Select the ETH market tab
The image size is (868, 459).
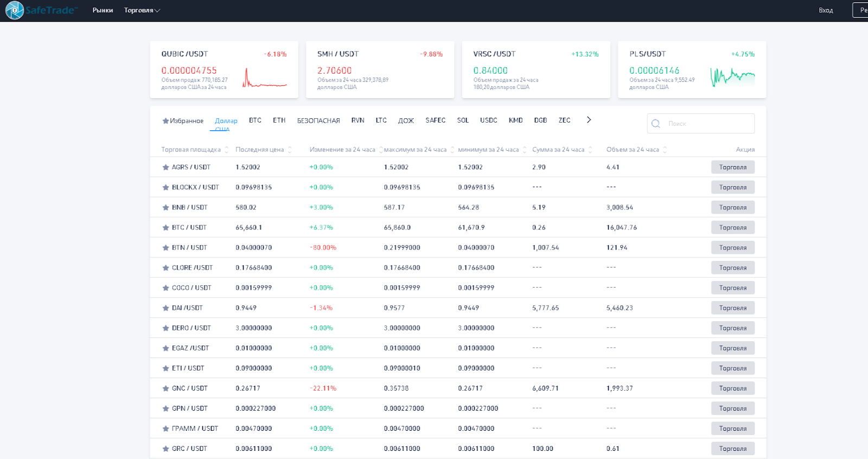pyautogui.click(x=279, y=120)
